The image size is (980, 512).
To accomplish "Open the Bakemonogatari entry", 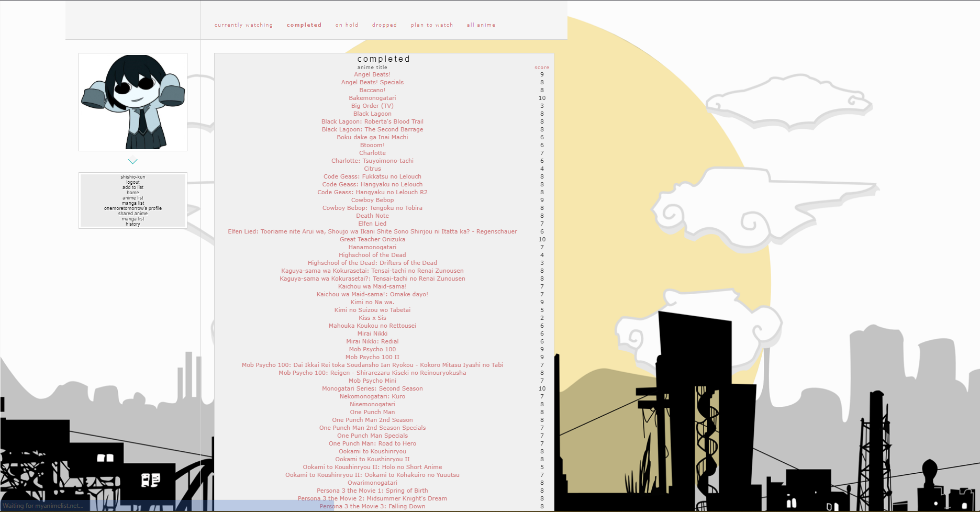I will pos(372,98).
